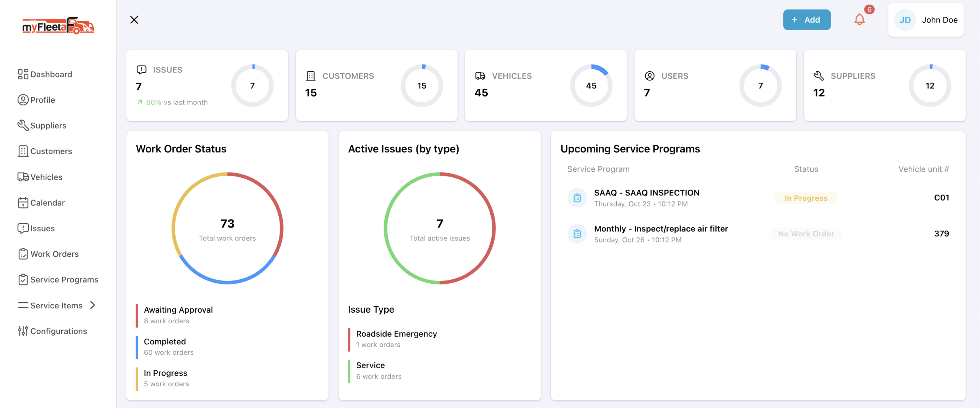The image size is (980, 408).
Task: Click the In Progress status badge
Action: [806, 198]
